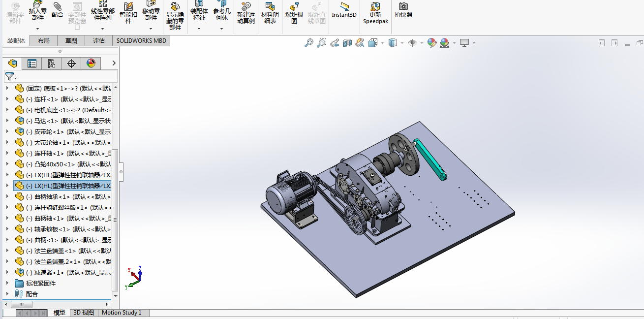Click the Smart Fasteners (智能扣件) tool
Image resolution: width=644 pixels, height=319 pixels.
point(128,13)
